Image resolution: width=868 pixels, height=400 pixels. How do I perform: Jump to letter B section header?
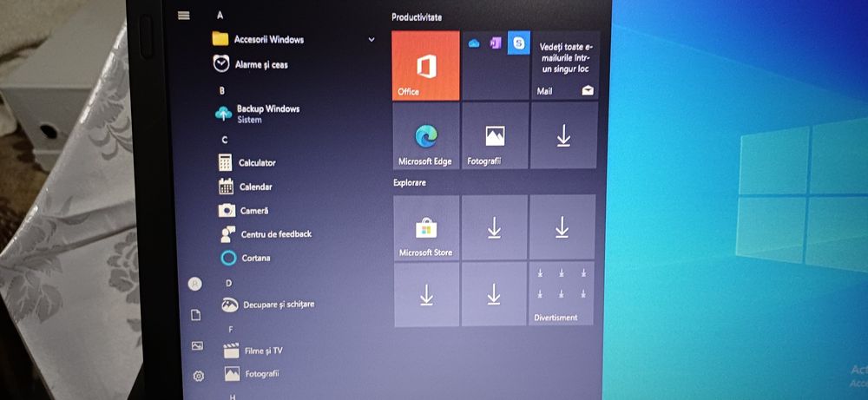coord(222,90)
